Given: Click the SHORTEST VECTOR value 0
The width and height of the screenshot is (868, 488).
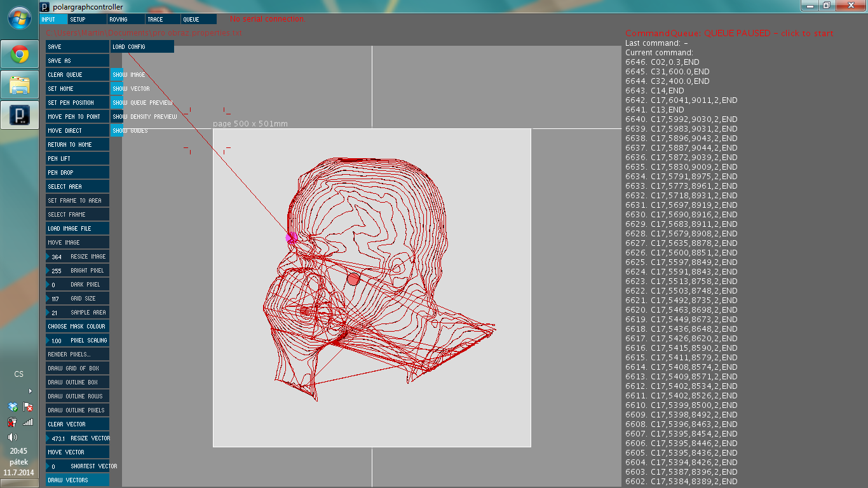Looking at the screenshot, I should (53, 466).
